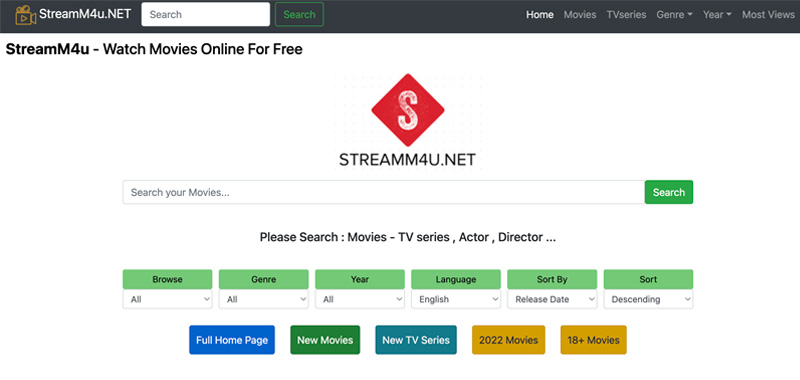Click the blue Full Home Page button

[x=232, y=340]
